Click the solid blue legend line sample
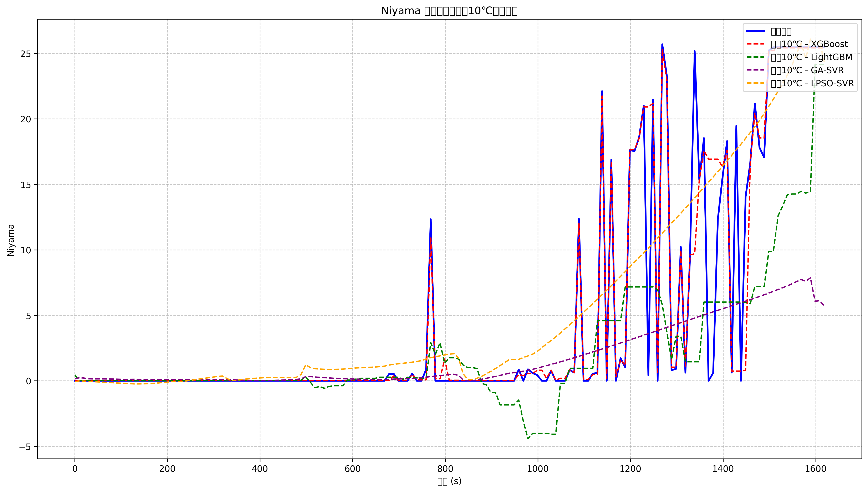The width and height of the screenshot is (868, 492). click(755, 31)
